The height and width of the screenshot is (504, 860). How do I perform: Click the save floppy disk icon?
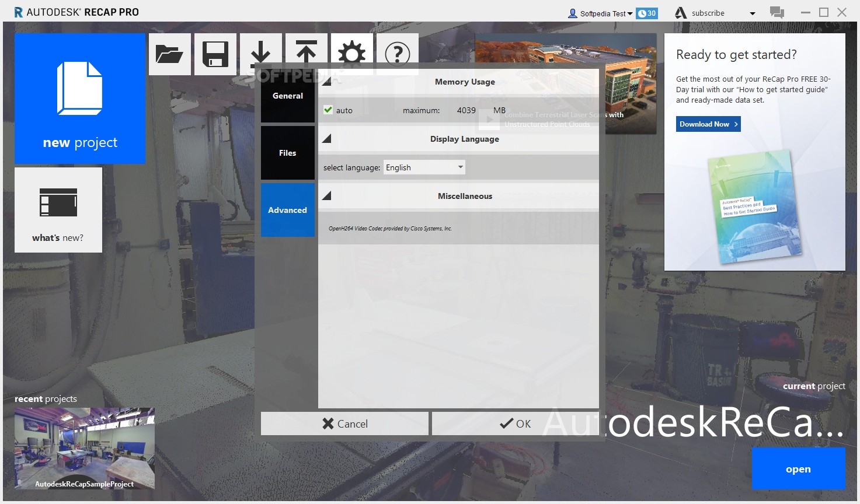tap(215, 54)
